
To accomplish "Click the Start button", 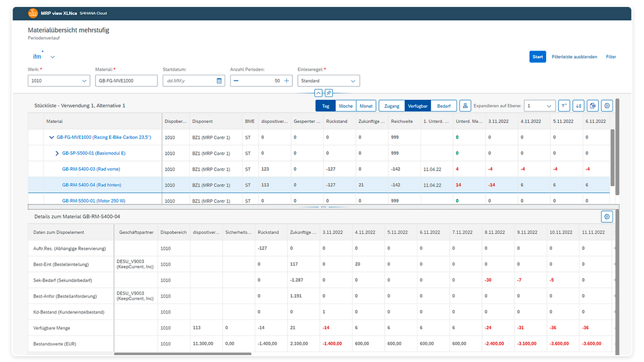I will coord(537,56).
